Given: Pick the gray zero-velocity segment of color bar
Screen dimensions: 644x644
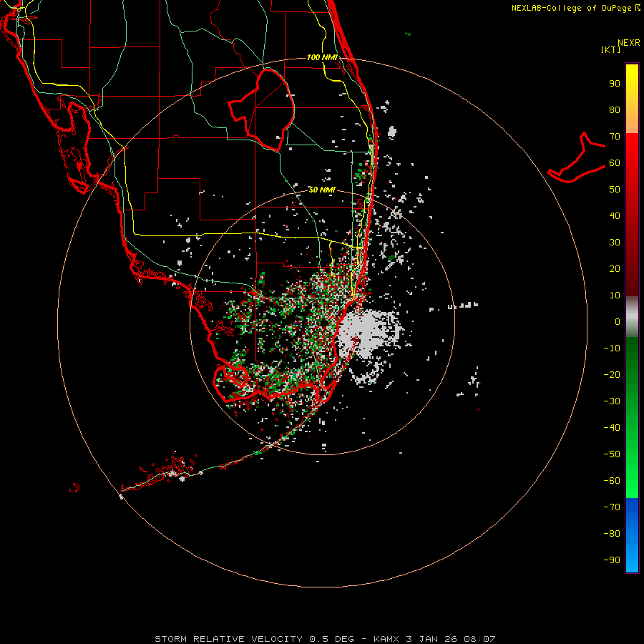Looking at the screenshot, I should pos(632,317).
